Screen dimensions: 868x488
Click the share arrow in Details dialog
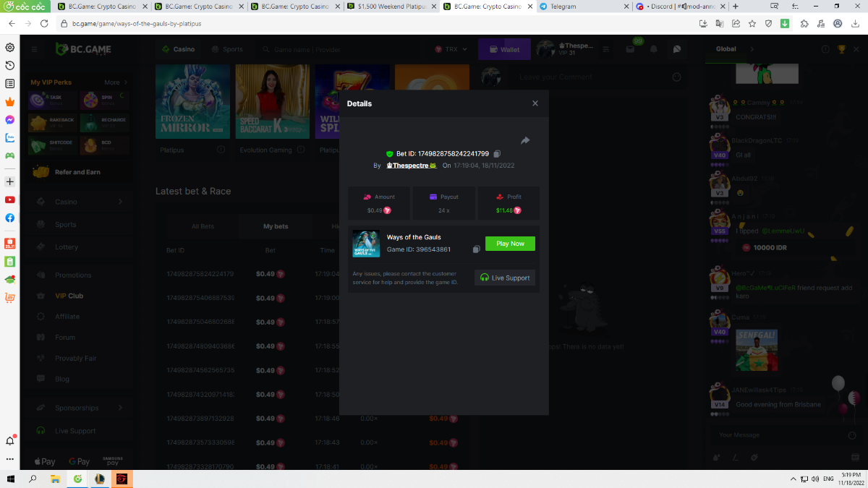pos(525,140)
